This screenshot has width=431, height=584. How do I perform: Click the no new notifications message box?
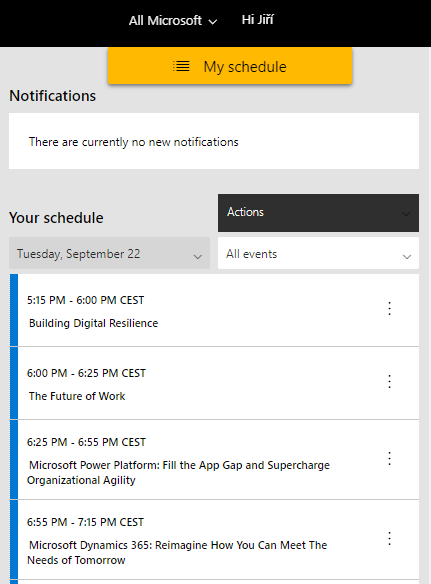[x=214, y=141]
